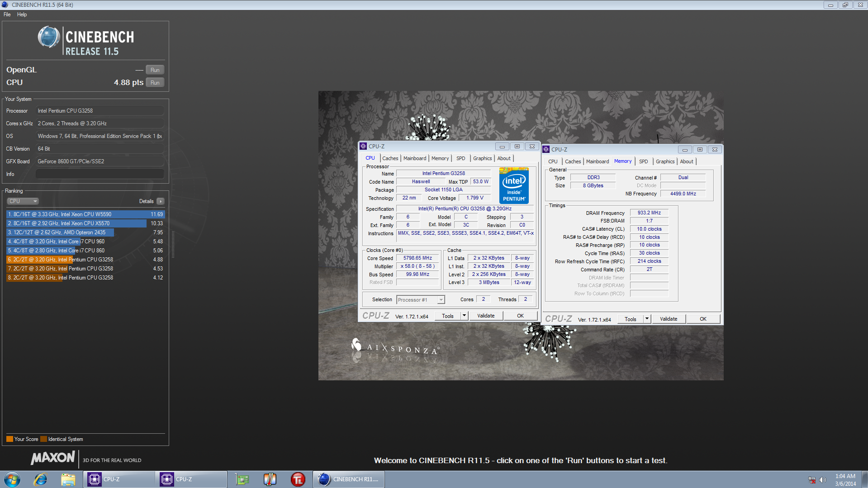This screenshot has height=488, width=868.
Task: Select highlighted Pentium G3258 4.88 ranking row
Action: pos(85,260)
